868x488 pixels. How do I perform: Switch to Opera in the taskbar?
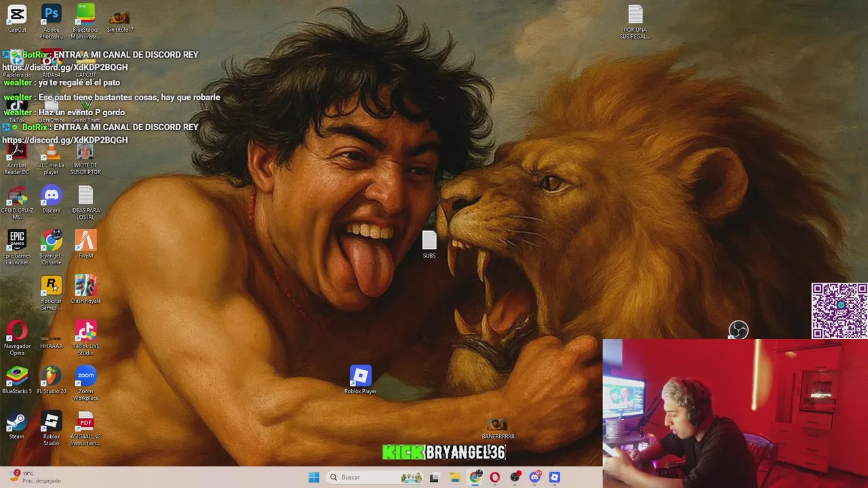pos(495,477)
